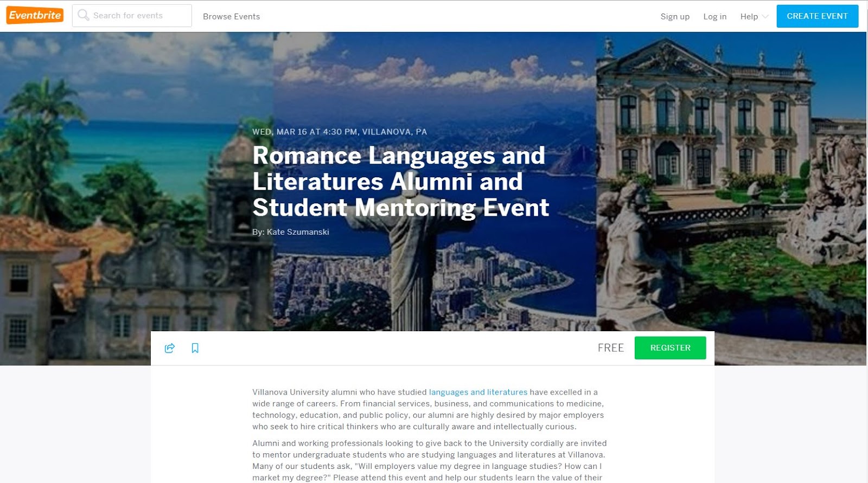Screen dimensions: 868x483
Task: Bookmark this event with save icon
Action: 195,348
